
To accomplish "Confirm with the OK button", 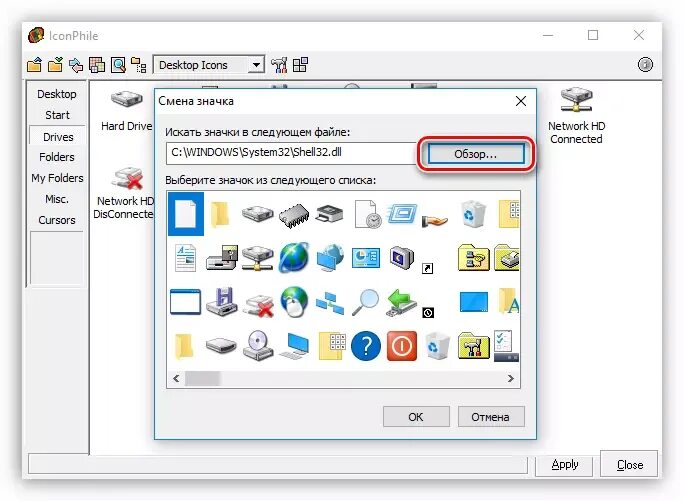I will pos(416,417).
